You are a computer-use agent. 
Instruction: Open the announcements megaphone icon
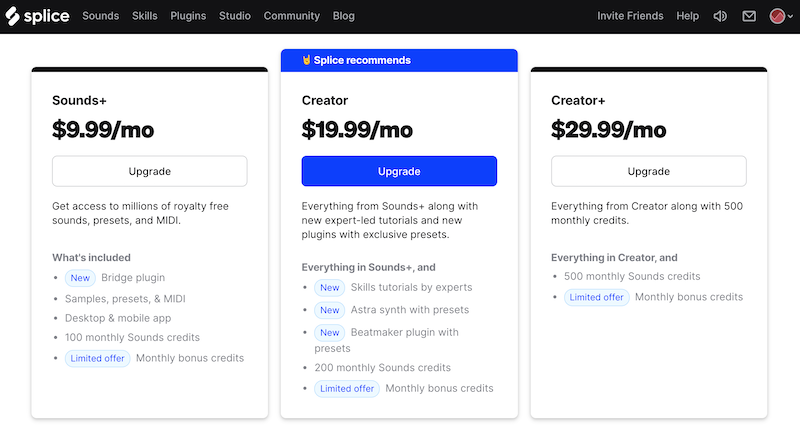720,16
